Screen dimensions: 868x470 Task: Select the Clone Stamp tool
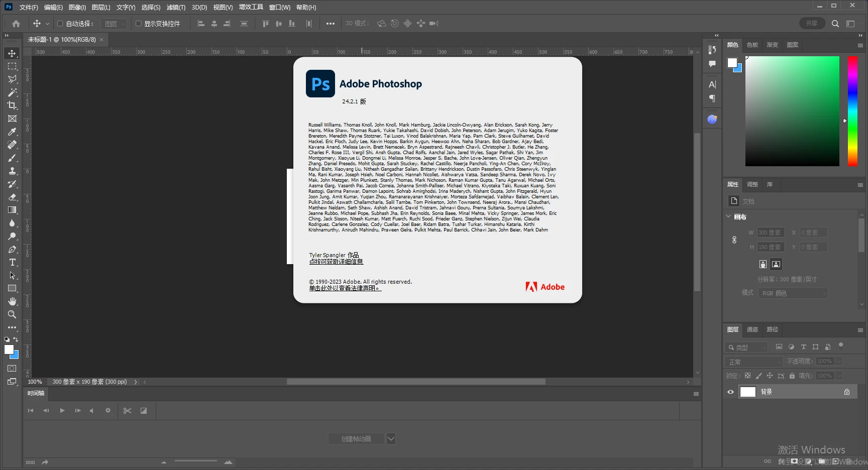pyautogui.click(x=12, y=171)
